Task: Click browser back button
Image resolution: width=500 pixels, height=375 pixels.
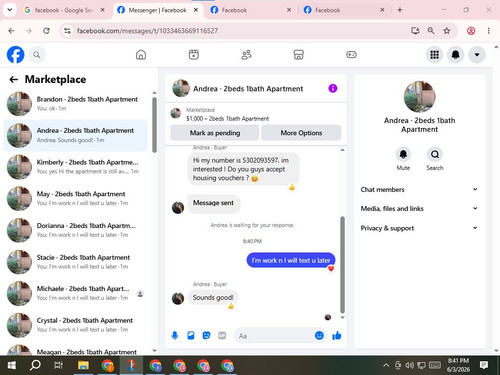Action: [x=11, y=31]
